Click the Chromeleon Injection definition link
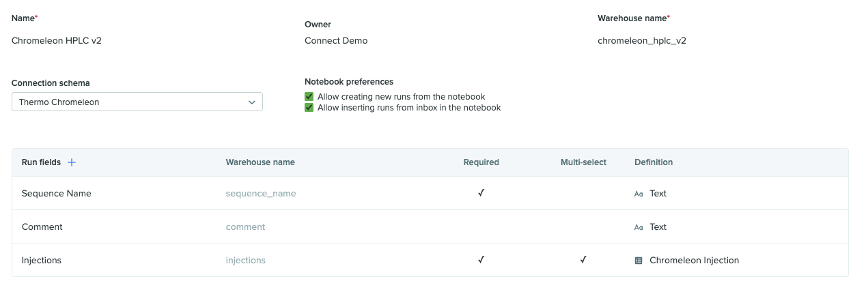 [x=694, y=261]
